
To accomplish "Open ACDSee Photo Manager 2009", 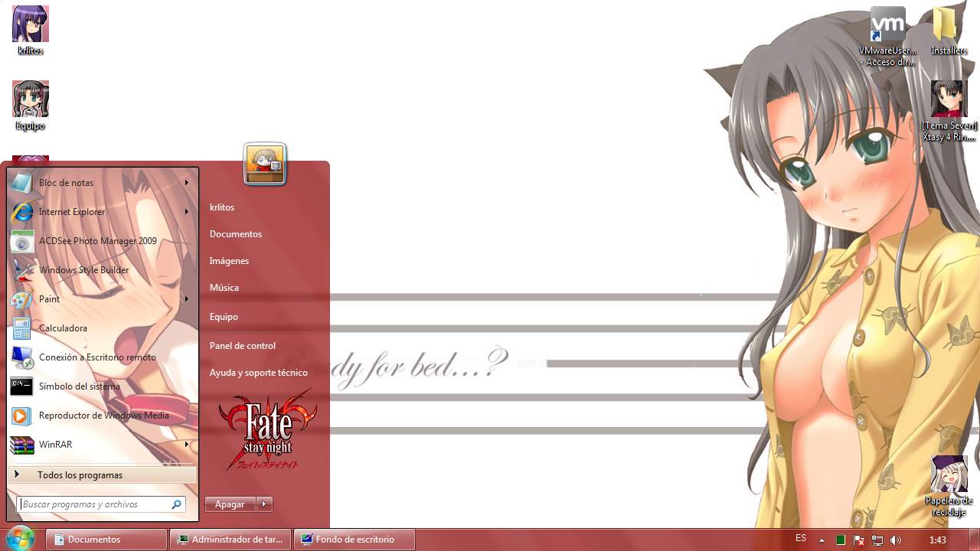I will pos(98,240).
